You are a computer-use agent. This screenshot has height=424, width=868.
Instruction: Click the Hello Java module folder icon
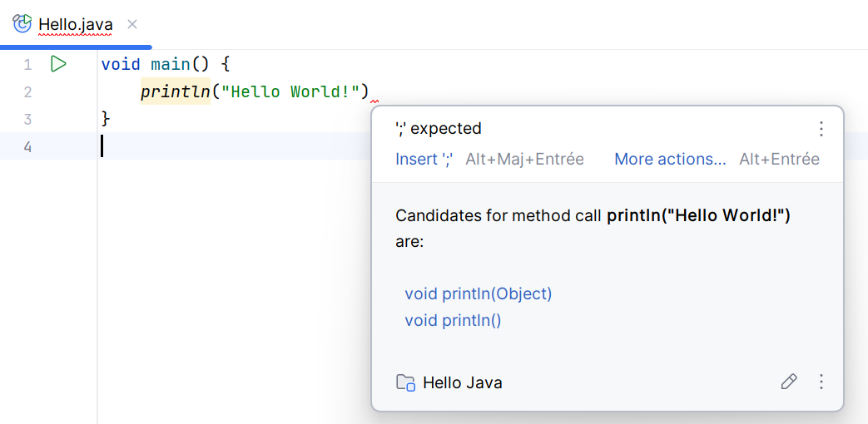tap(405, 382)
